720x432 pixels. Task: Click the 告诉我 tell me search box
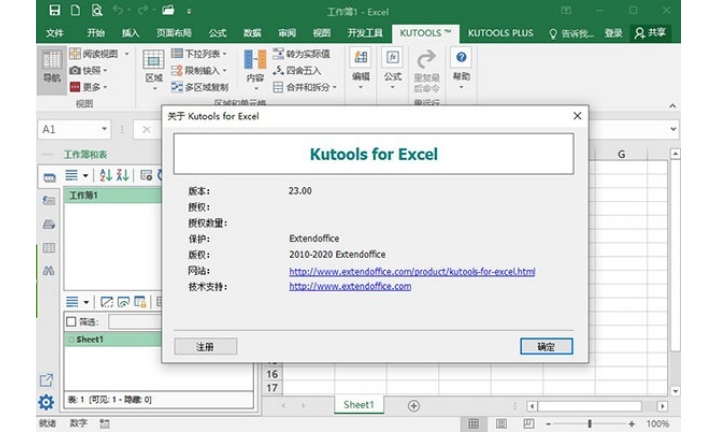571,33
